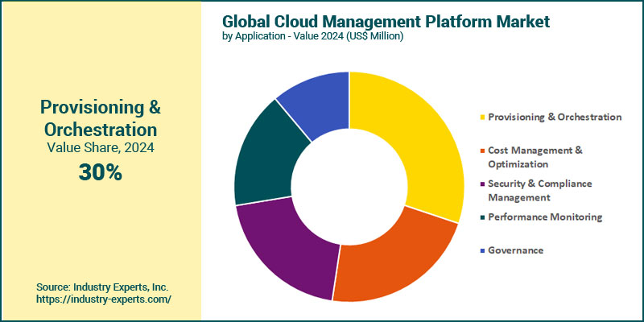Viewport: 644px width, 322px height.
Task: Click the 'Cost Management & Optimization' legend label
Action: [535, 157]
